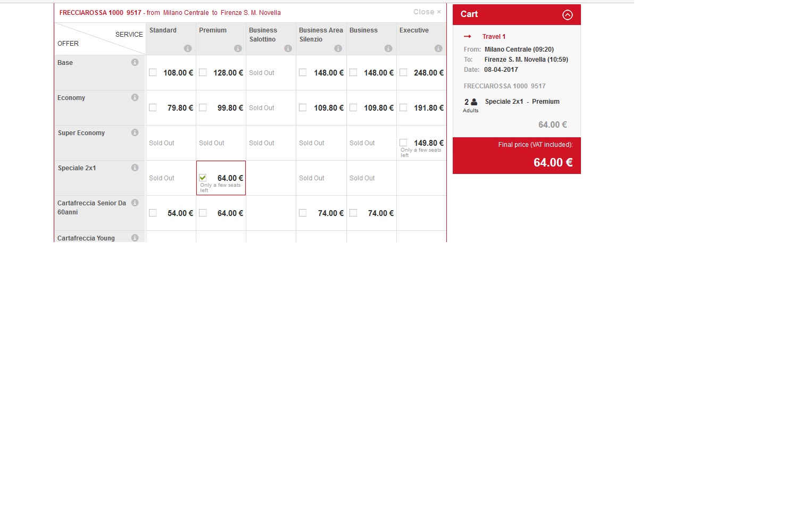Click the red Travel 1 arrow icon
This screenshot has height=532, width=798.
468,36
